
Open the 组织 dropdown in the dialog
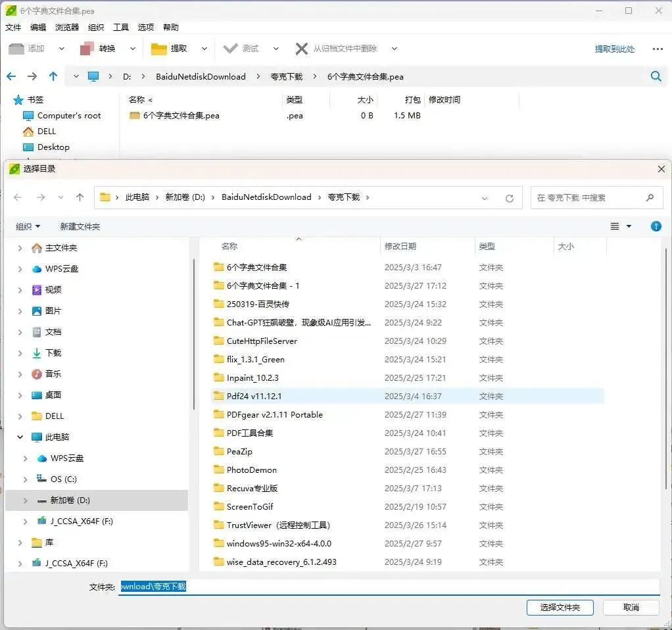click(x=28, y=226)
